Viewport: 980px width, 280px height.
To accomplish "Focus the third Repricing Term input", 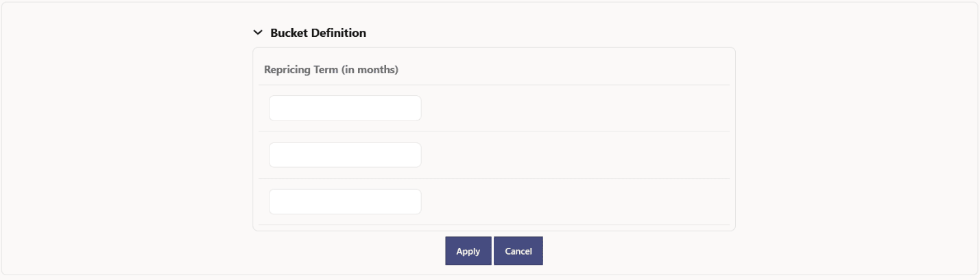I will coord(345,202).
